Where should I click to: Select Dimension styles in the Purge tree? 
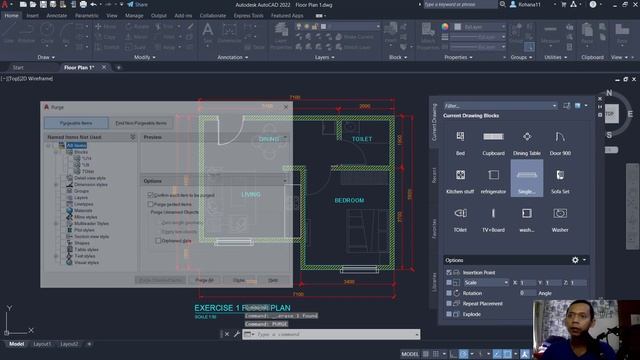click(x=91, y=184)
